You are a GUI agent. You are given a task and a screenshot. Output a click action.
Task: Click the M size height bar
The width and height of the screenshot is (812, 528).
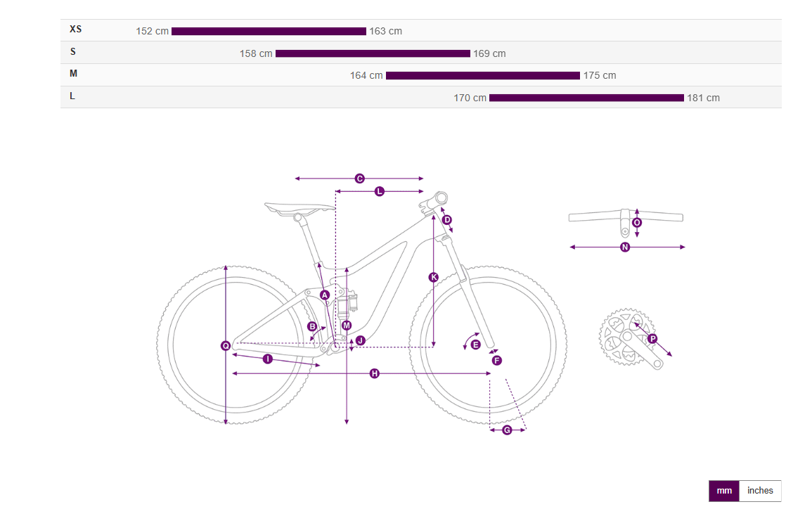[483, 75]
